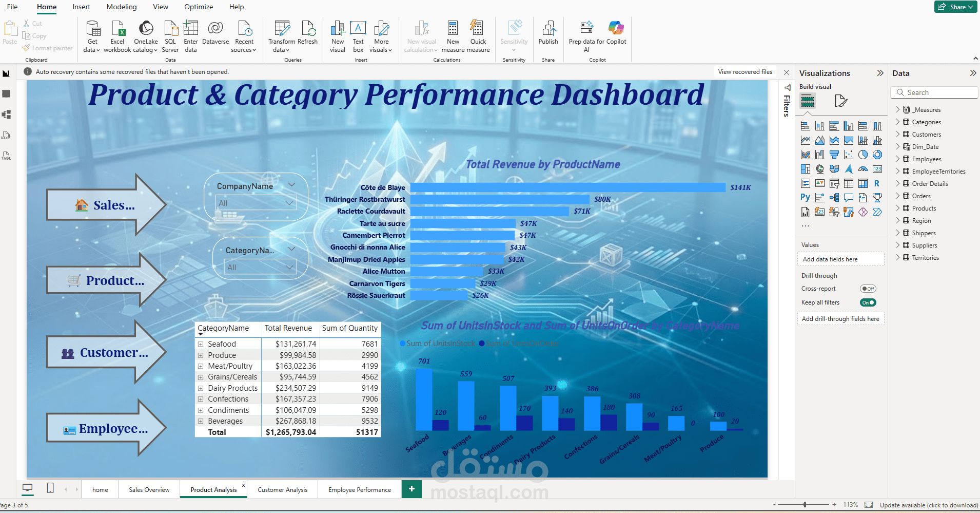Screen dimensions: 980x513
Task: Switch to the Modeling ribbon tab
Action: (122, 7)
